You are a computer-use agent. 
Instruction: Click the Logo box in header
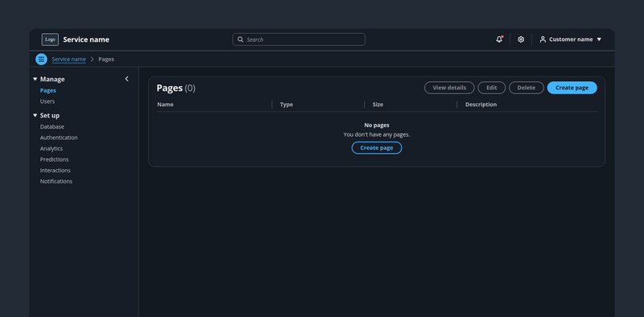tap(50, 39)
